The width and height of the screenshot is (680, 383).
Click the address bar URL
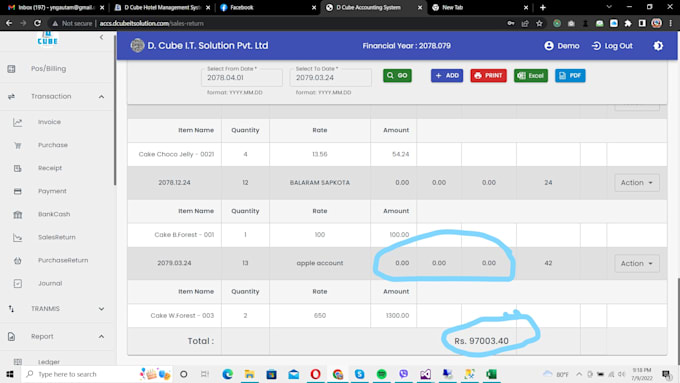point(152,23)
